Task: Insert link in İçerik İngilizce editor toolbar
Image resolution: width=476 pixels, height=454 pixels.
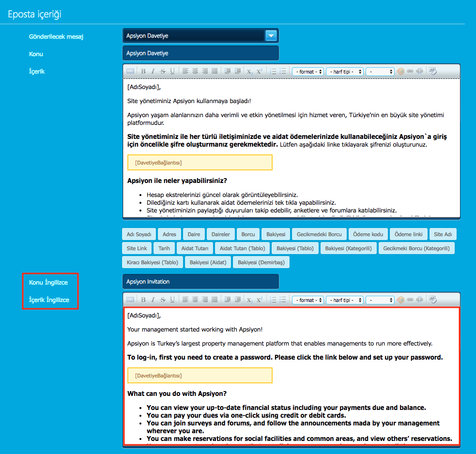Action: point(410,300)
